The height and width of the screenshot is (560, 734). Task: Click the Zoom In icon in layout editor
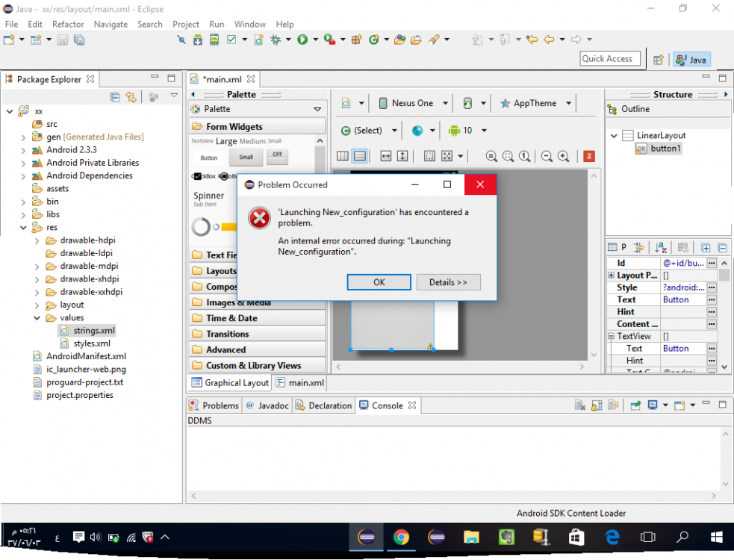coord(564,156)
